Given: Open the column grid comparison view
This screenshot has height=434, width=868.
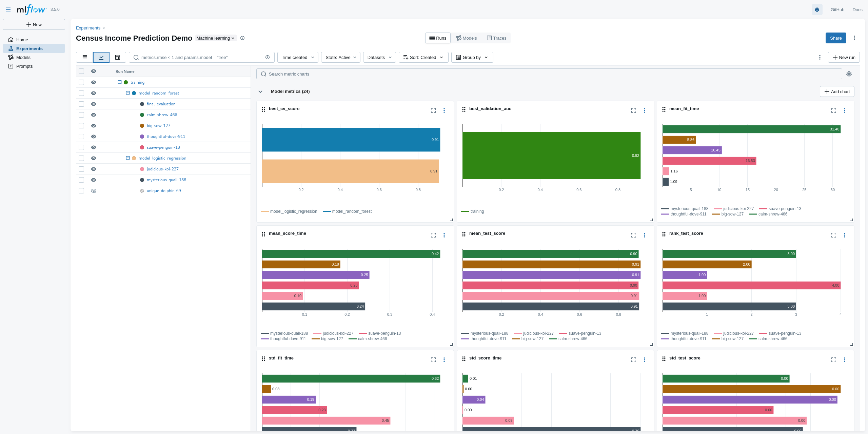Looking at the screenshot, I should coord(118,57).
